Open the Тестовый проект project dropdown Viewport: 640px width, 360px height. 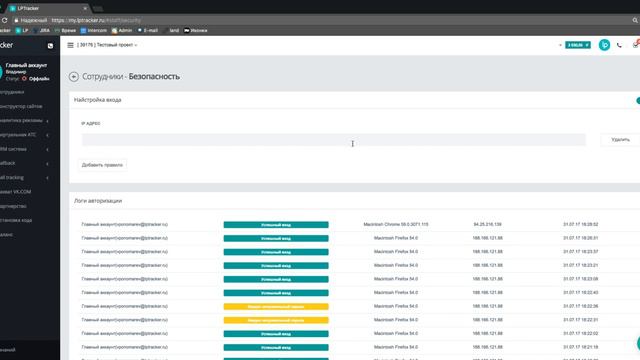[x=107, y=45]
